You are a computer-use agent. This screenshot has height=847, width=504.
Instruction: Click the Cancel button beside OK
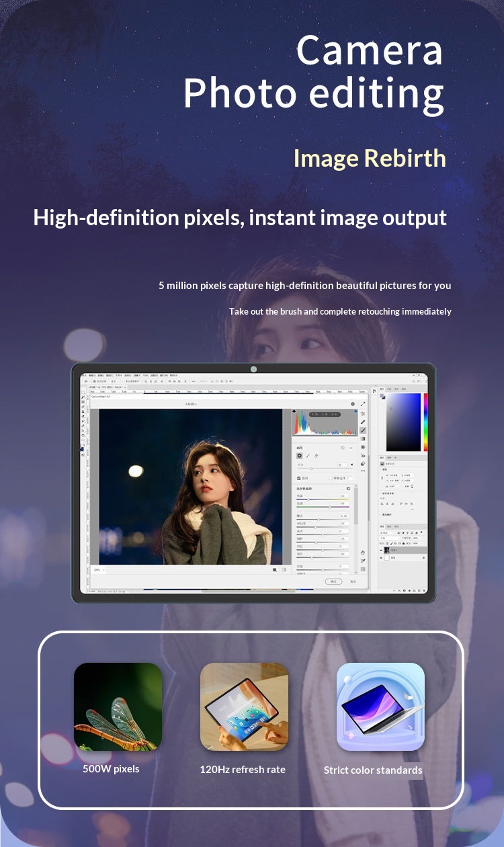click(352, 581)
